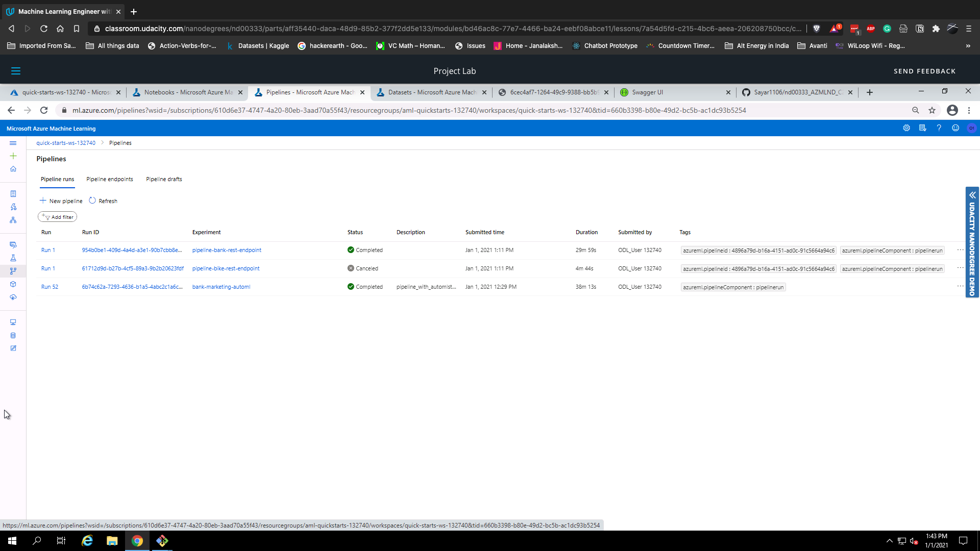The height and width of the screenshot is (551, 980).
Task: Click the models sidebar icon
Action: click(x=13, y=284)
